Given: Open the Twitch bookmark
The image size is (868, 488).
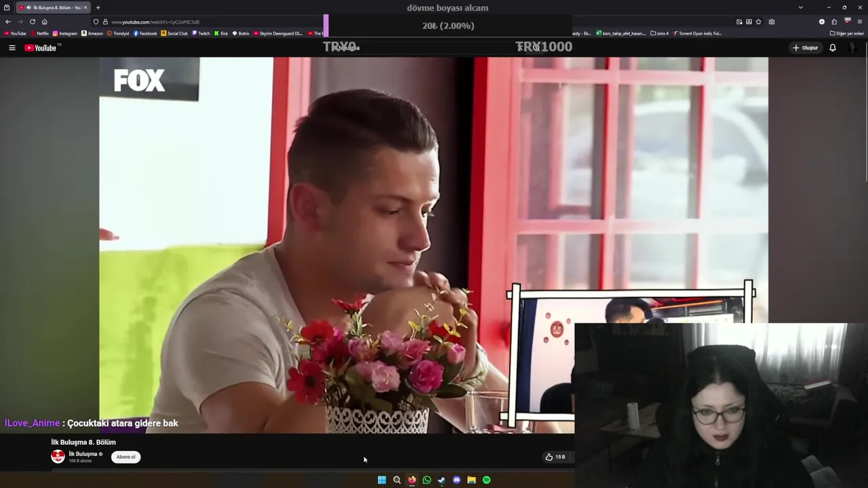Looking at the screenshot, I should point(201,33).
